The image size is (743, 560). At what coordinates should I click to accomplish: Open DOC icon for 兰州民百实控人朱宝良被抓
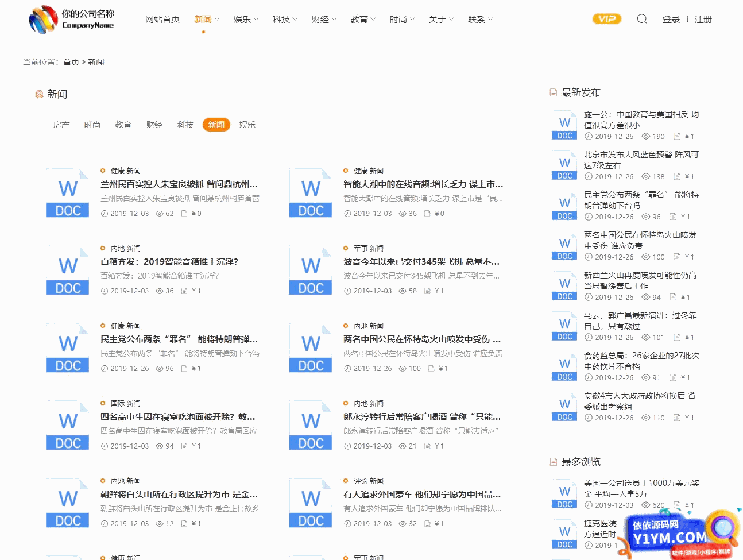click(x=68, y=193)
